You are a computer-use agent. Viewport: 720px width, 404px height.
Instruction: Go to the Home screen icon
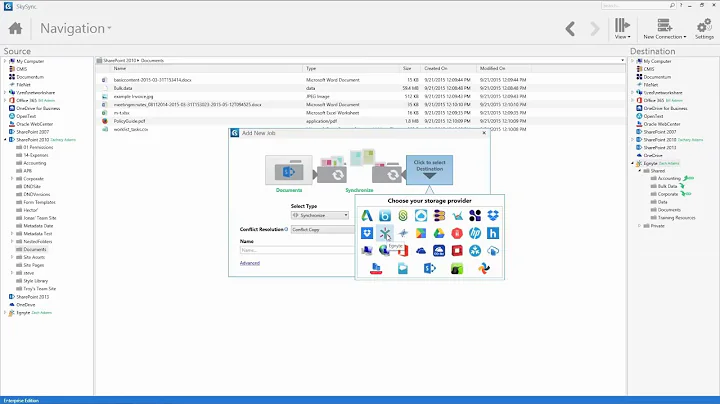click(x=15, y=28)
